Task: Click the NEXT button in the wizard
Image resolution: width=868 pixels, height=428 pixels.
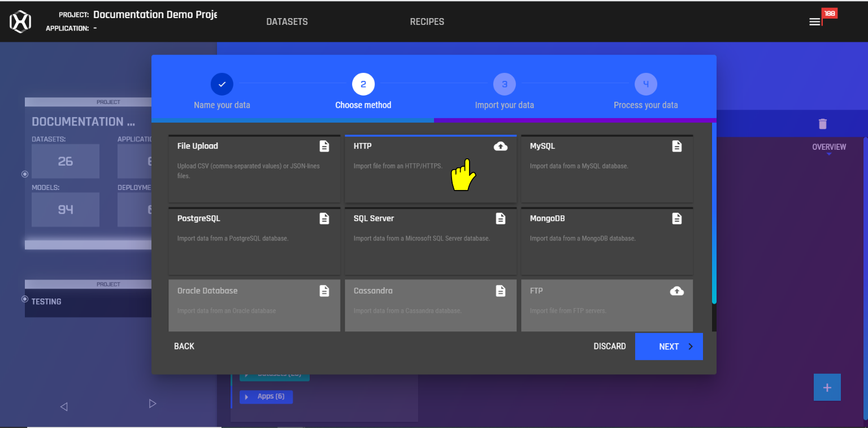Action: click(x=669, y=346)
